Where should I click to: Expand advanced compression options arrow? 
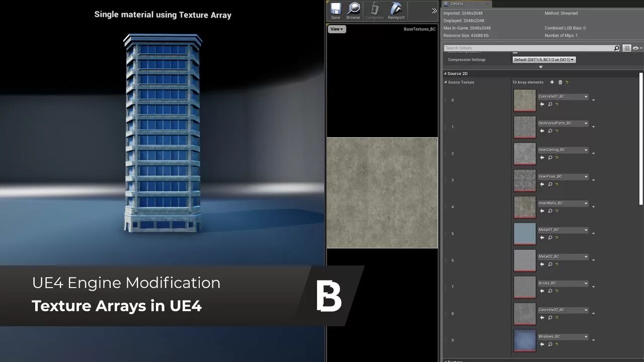click(541, 67)
